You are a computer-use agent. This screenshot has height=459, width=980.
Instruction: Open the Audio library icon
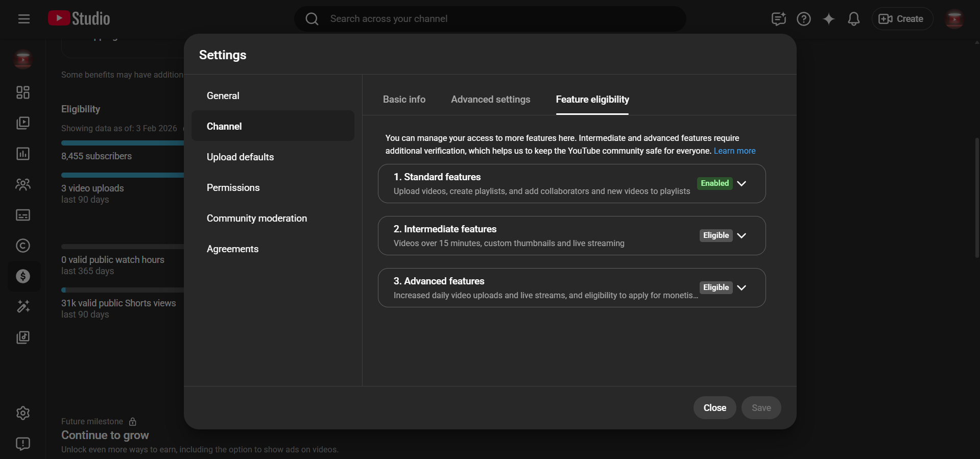[23, 337]
